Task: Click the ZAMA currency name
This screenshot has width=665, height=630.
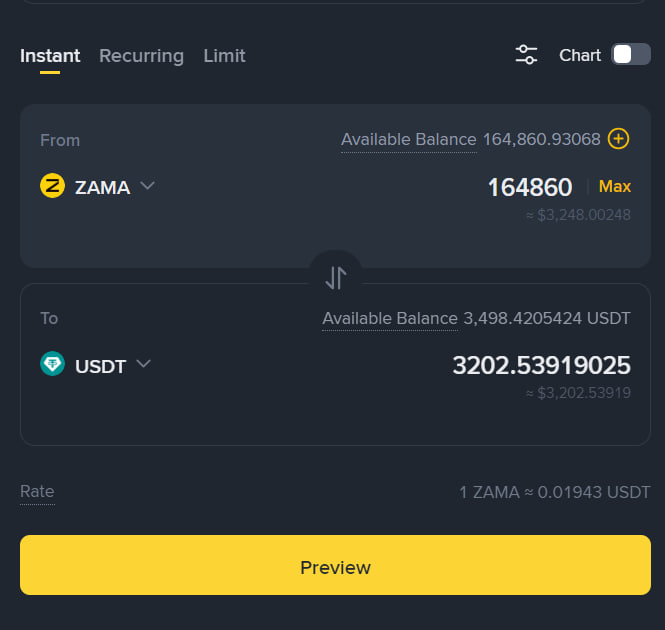Action: tap(103, 188)
